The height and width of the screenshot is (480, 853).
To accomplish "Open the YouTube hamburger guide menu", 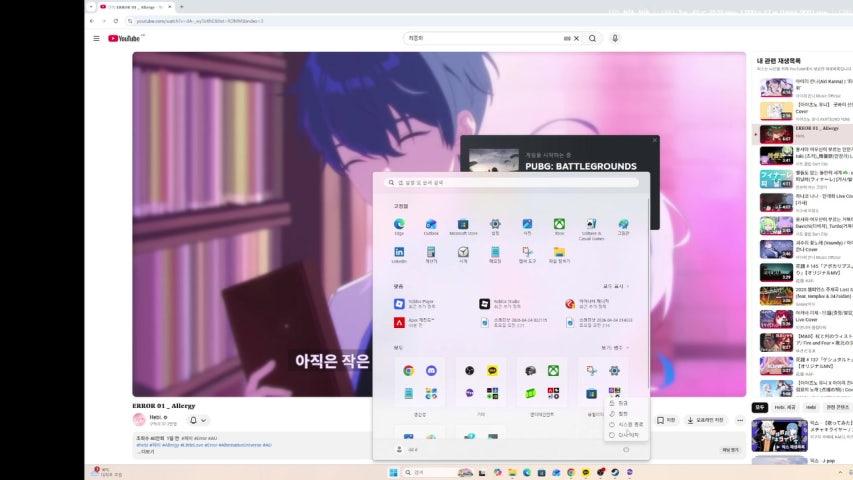I will pyautogui.click(x=96, y=38).
